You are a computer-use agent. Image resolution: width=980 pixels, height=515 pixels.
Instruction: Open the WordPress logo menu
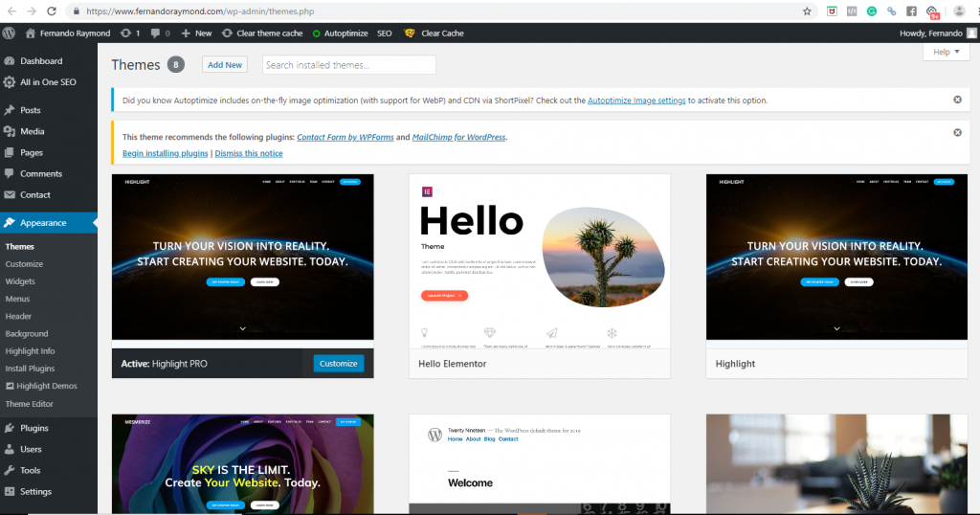coord(9,34)
